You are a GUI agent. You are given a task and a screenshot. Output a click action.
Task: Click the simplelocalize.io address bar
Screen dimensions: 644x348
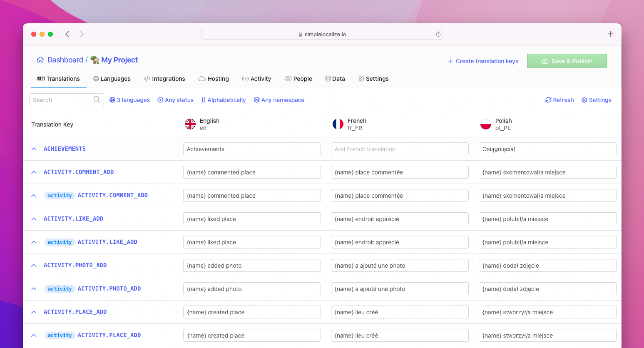point(322,34)
